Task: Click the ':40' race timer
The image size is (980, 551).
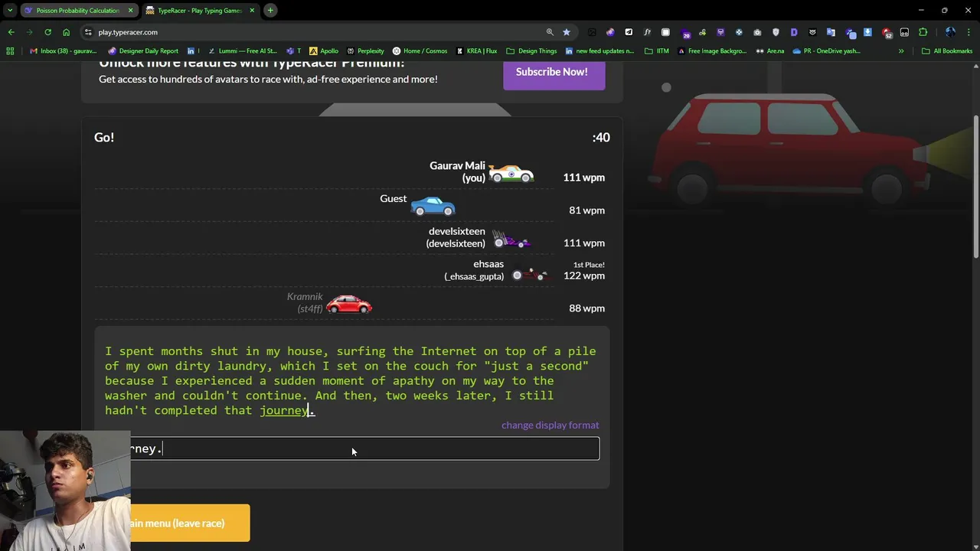Action: (601, 138)
